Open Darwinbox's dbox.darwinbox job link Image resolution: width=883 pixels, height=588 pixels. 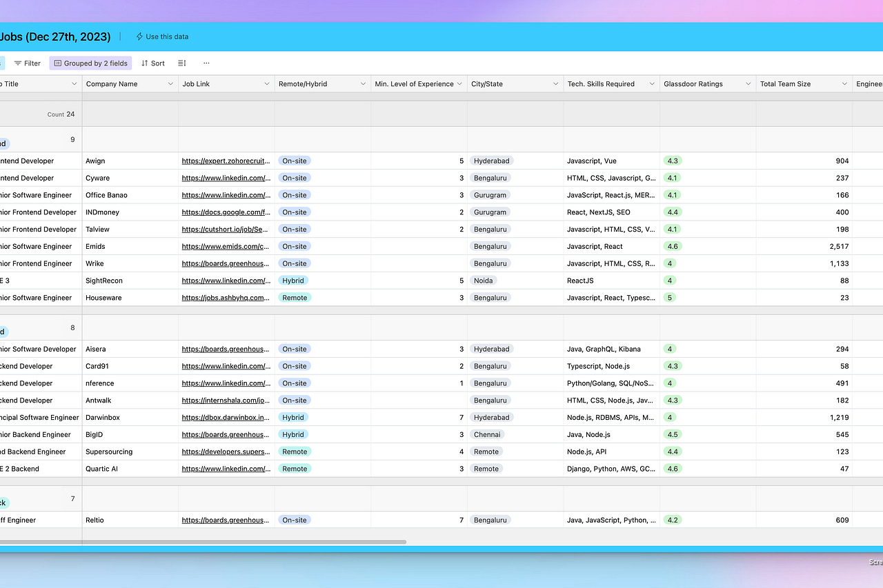pos(226,418)
